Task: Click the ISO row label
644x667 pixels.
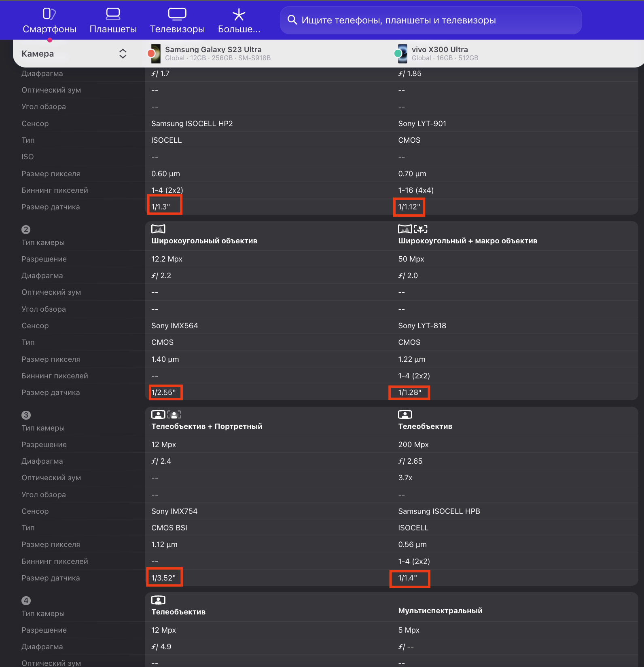Action: tap(28, 157)
